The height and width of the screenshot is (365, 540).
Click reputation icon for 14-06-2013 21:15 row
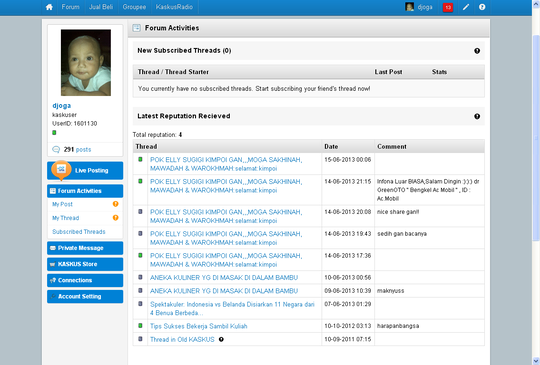pyautogui.click(x=140, y=181)
